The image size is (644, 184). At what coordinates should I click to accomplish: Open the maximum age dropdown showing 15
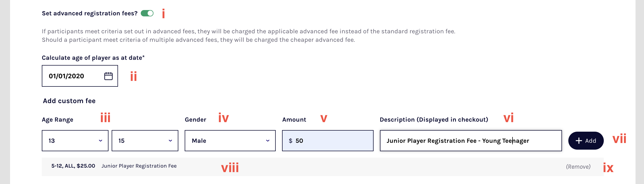pos(145,141)
